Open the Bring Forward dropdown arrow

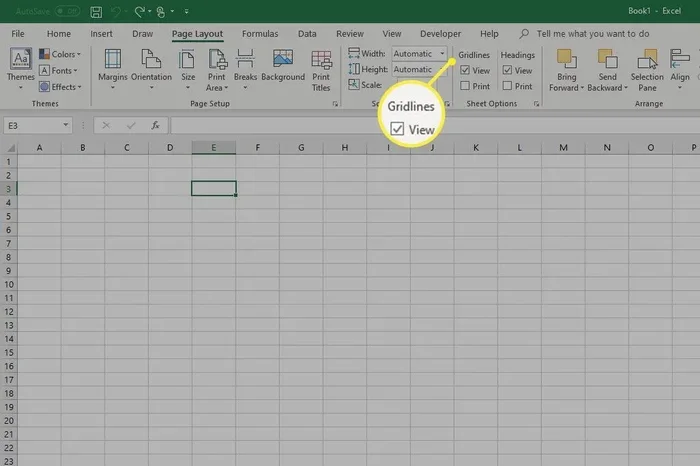(582, 88)
